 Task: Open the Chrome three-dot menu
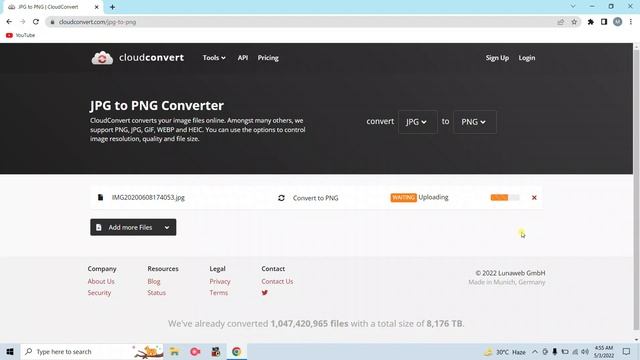631,22
